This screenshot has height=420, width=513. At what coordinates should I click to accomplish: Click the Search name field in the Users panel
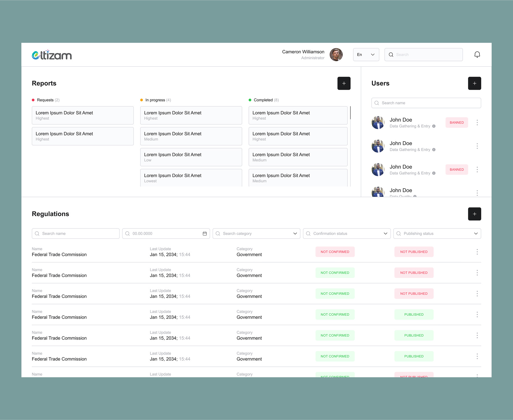click(426, 103)
